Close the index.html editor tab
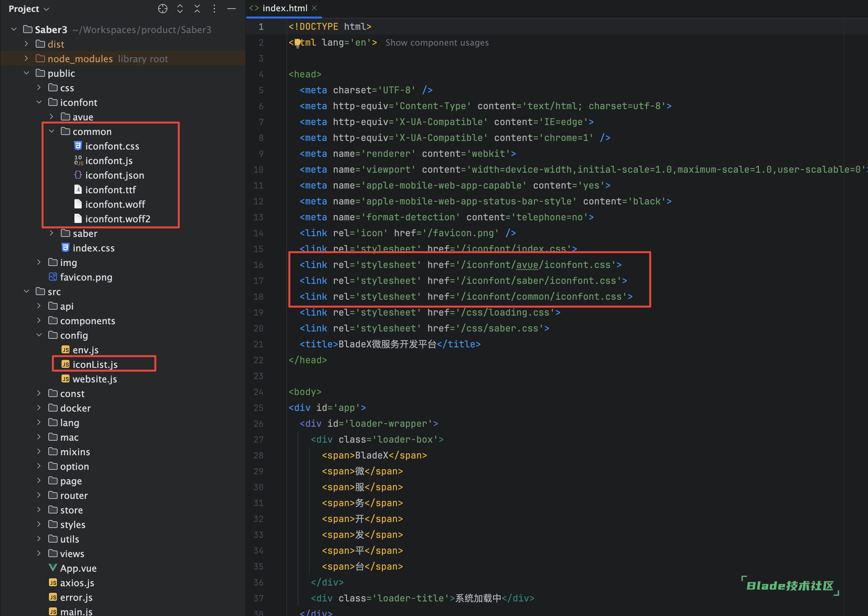Screen dimensions: 868x616 pyautogui.click(x=314, y=8)
